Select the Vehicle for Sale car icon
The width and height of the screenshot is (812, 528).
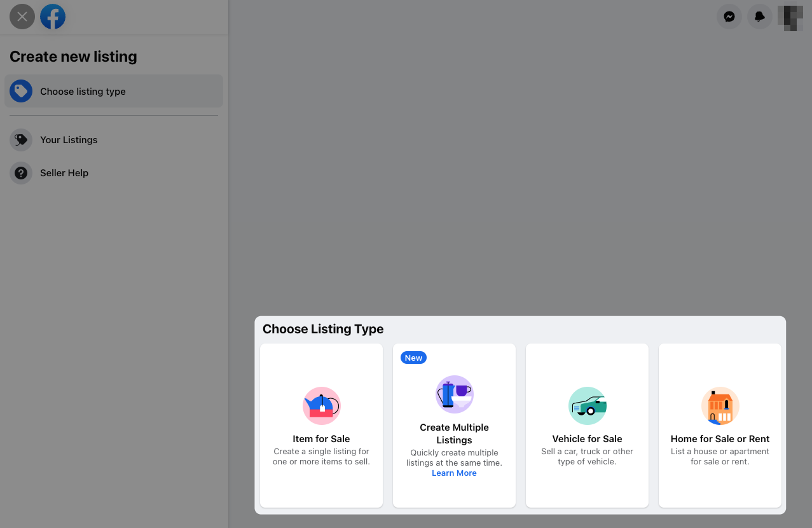coord(586,405)
